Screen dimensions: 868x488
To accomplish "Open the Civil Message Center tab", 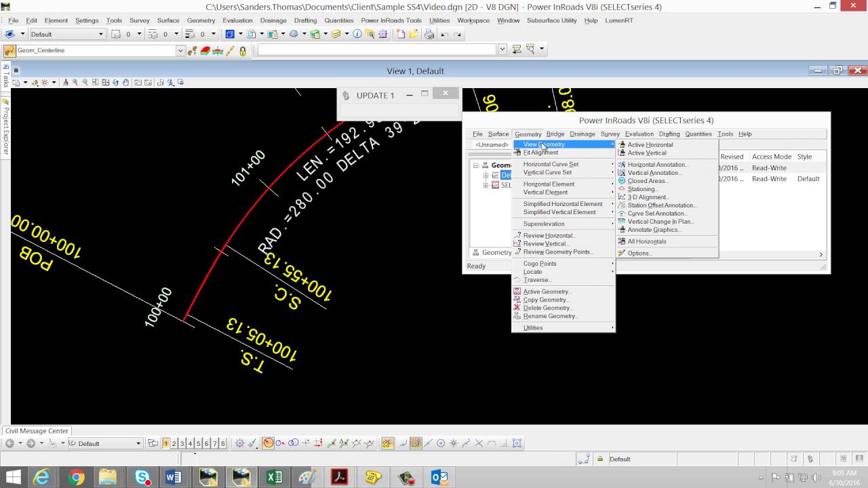I will coord(37,431).
